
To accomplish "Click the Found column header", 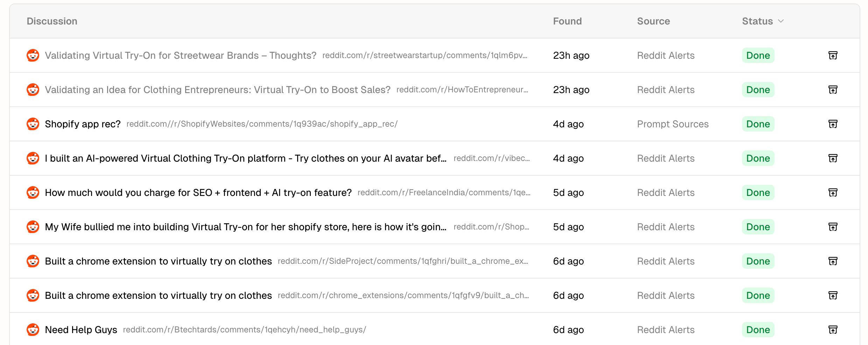I will [567, 21].
